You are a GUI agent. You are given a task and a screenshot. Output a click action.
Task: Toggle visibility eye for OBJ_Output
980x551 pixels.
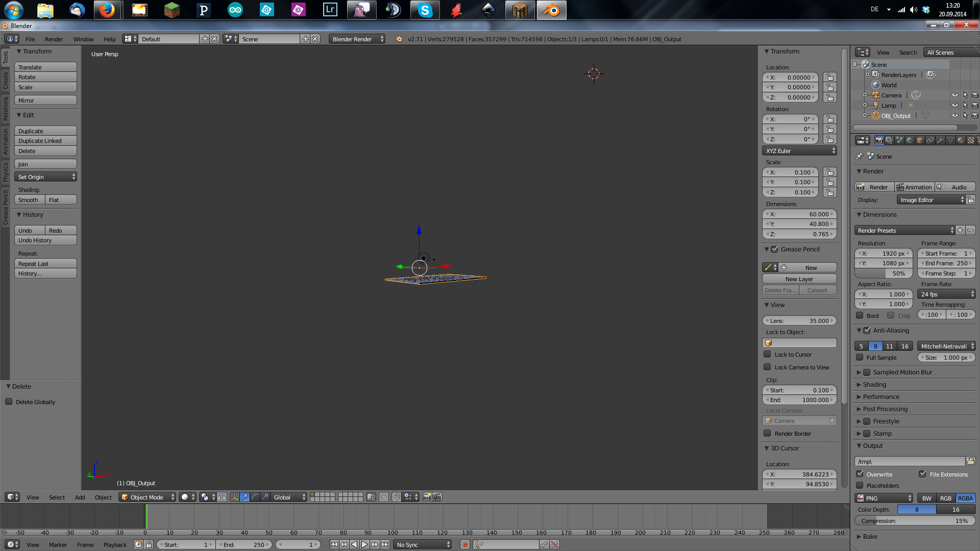[x=955, y=115]
